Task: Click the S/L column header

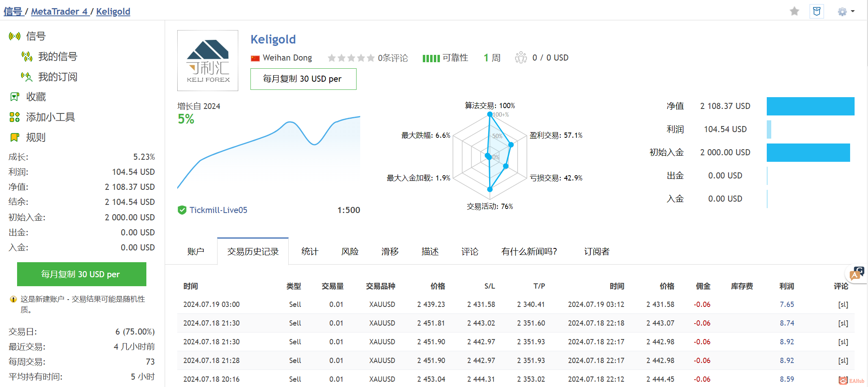Action: tap(490, 286)
